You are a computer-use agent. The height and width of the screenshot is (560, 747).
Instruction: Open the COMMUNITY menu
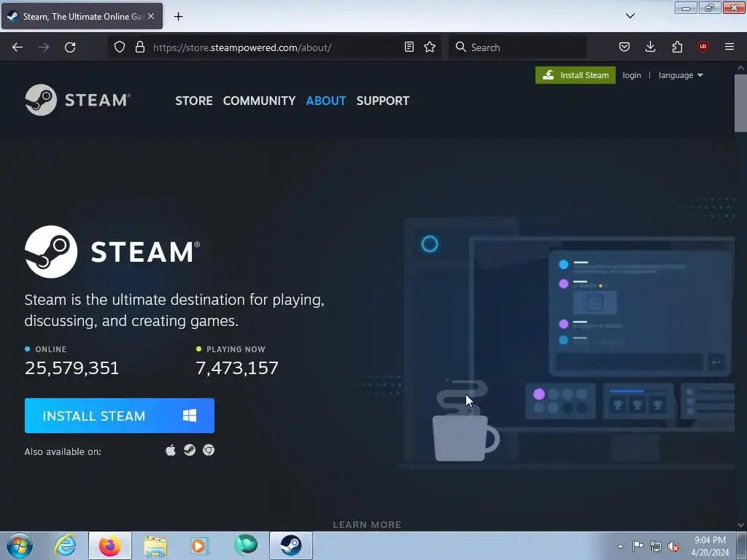point(259,101)
